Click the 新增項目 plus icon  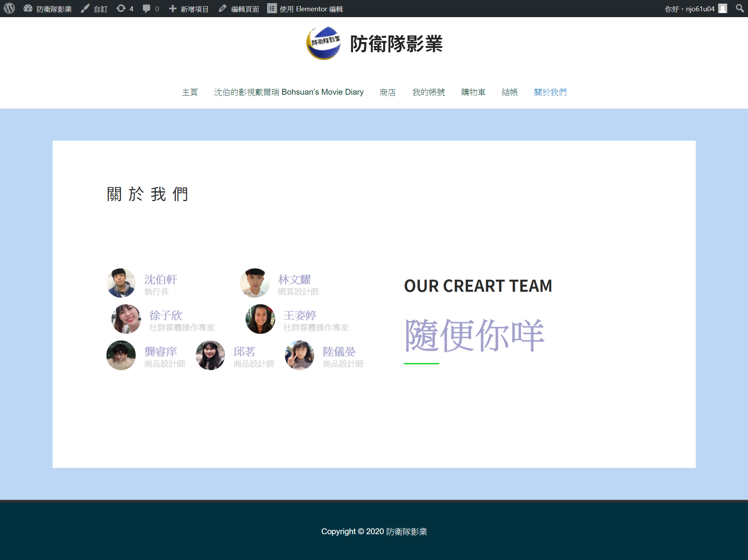click(x=173, y=9)
